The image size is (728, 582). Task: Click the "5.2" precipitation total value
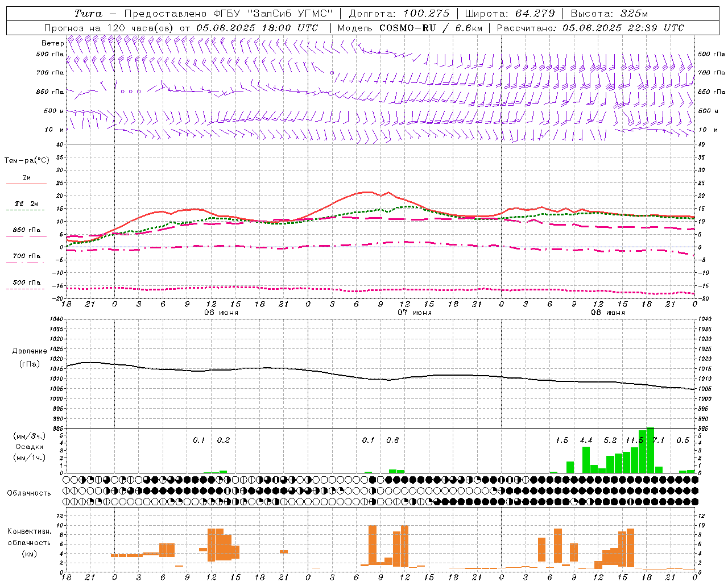pos(610,440)
